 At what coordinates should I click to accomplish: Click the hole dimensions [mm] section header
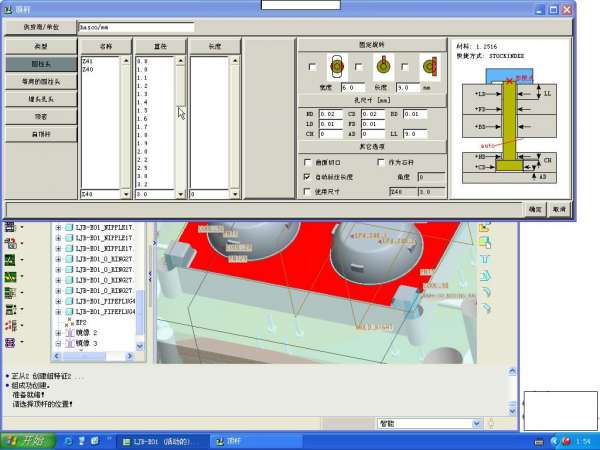coord(372,100)
